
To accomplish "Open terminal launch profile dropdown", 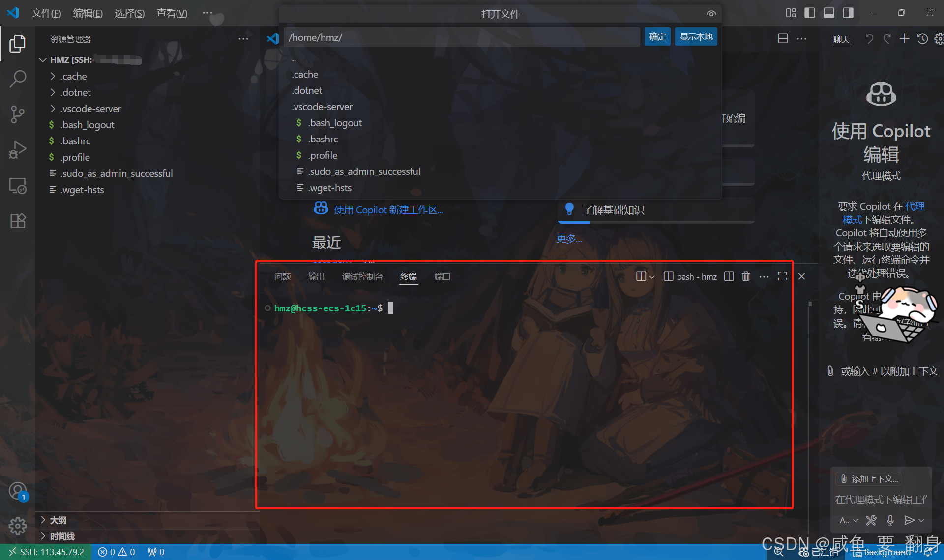I will click(652, 277).
